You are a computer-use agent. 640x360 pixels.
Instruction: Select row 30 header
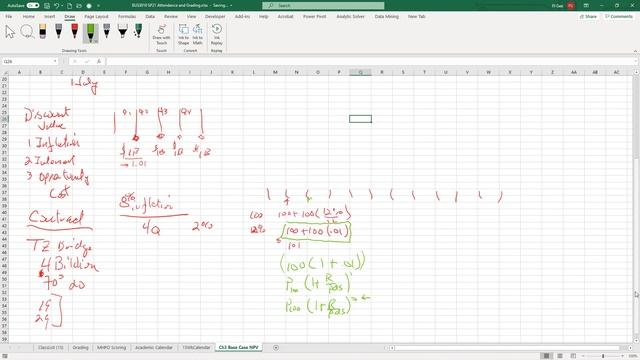coord(4,146)
